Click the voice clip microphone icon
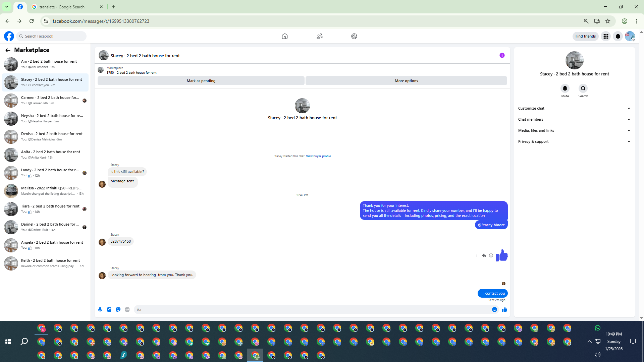Viewport: 644px width, 362px height. [x=100, y=310]
